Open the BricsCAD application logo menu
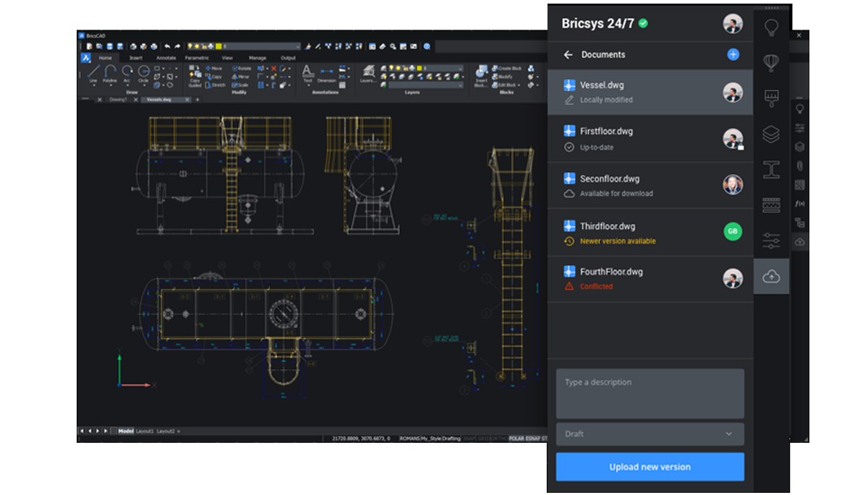The height and width of the screenshot is (495, 868). 85,58
